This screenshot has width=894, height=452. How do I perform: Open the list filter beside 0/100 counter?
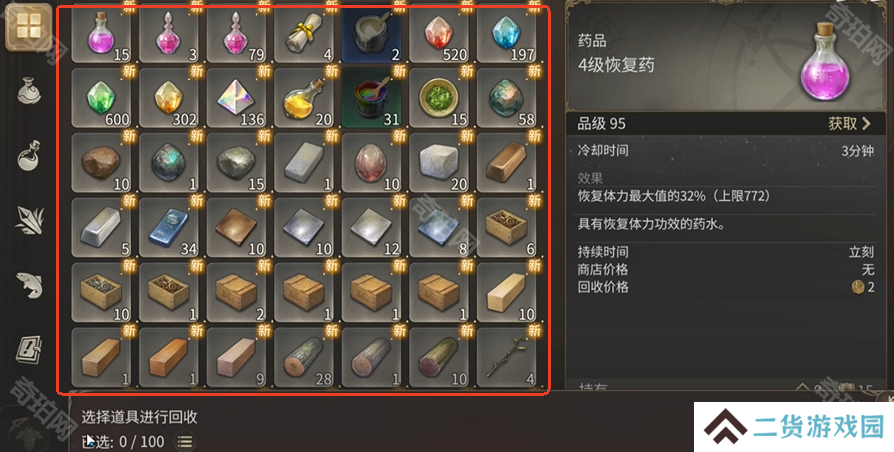click(185, 441)
